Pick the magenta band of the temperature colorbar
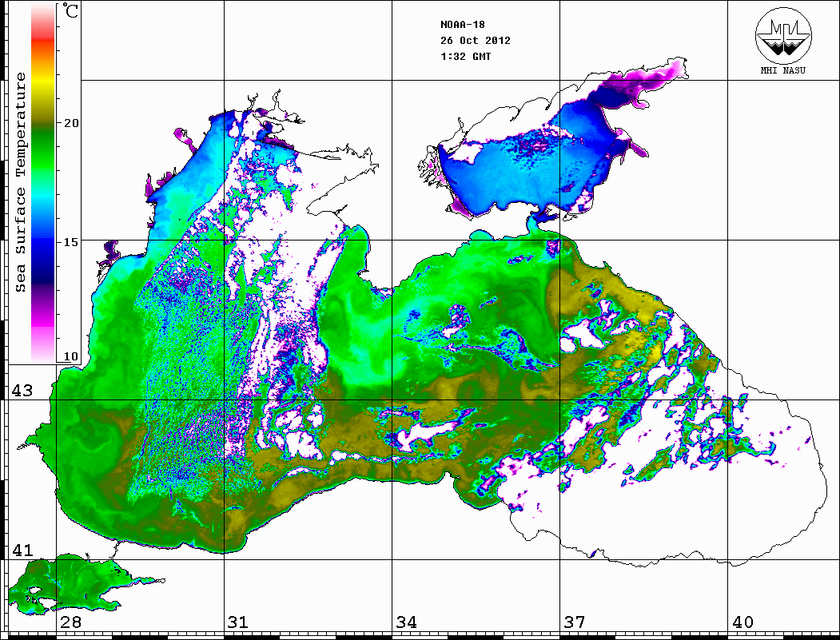 click(x=43, y=320)
